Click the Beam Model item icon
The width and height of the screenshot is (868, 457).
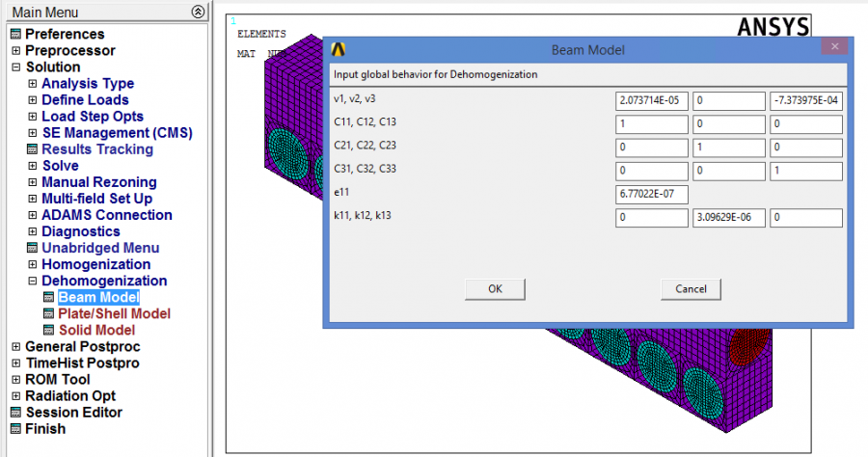tap(49, 297)
